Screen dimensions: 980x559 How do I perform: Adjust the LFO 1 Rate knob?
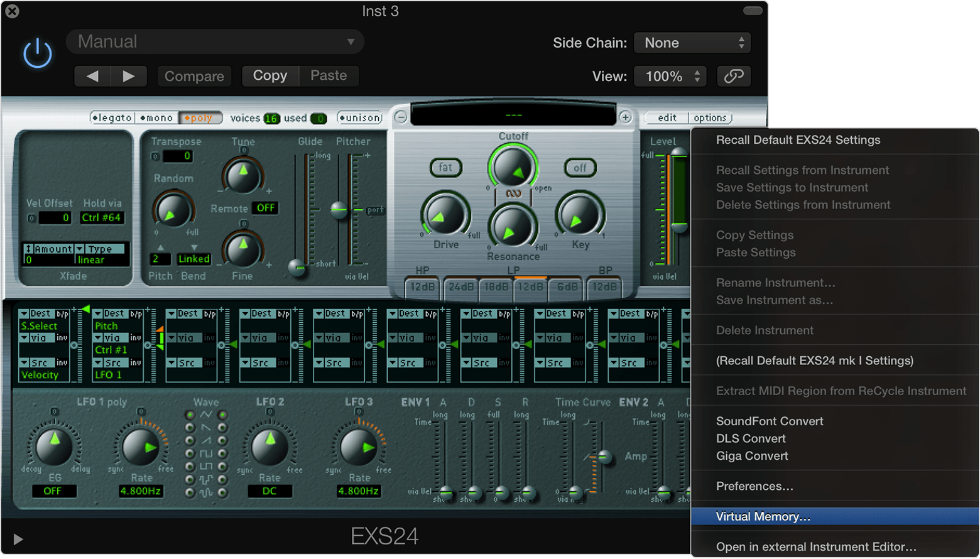tap(141, 447)
